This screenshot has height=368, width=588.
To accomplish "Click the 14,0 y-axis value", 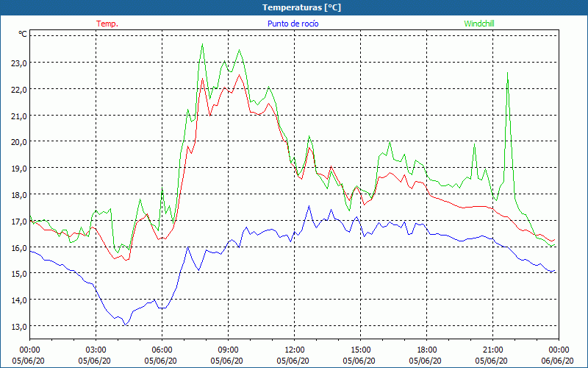I will click(x=19, y=300).
